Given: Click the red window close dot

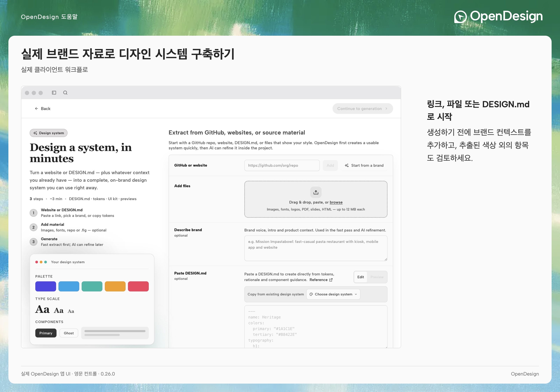Looking at the screenshot, I should [27, 93].
